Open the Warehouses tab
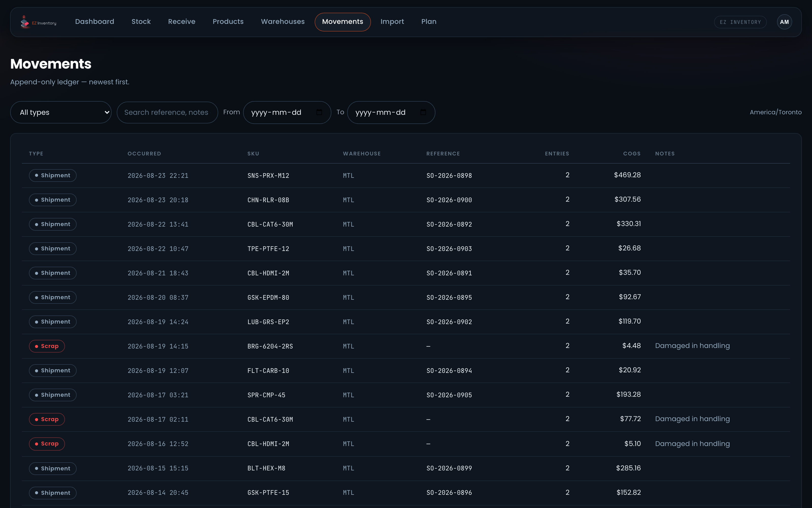 coord(283,22)
